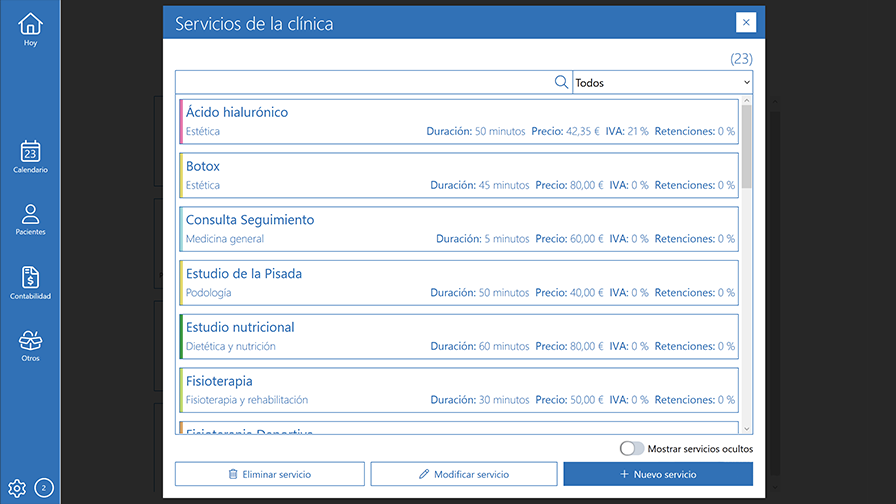Click IVA: 21 % on Ácido hialurónico
This screenshot has height=504, width=896.
pyautogui.click(x=627, y=131)
